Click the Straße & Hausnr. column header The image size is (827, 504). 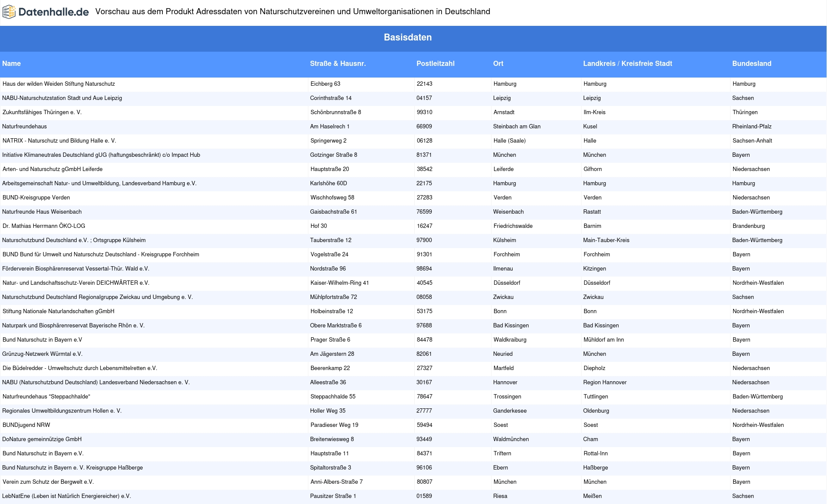(x=338, y=64)
